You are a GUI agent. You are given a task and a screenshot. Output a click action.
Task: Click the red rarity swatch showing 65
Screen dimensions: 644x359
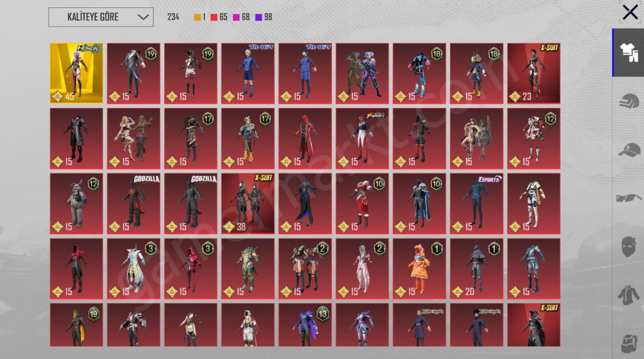coord(214,17)
